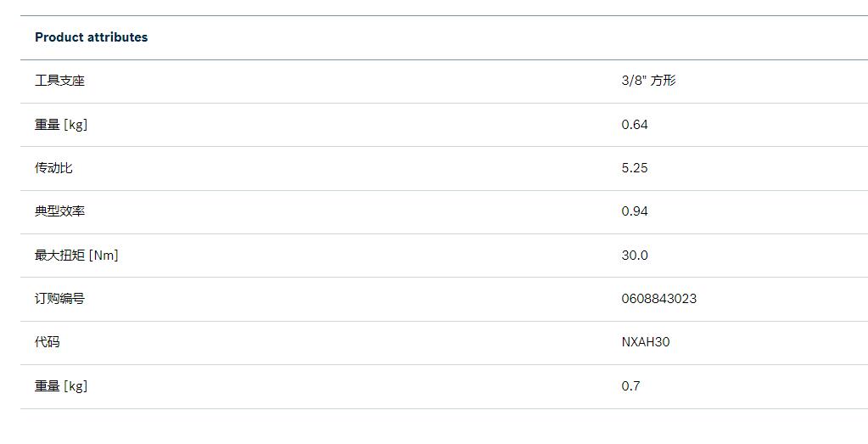Click the 5.25 gear ratio value
This screenshot has height=444, width=868.
[635, 168]
